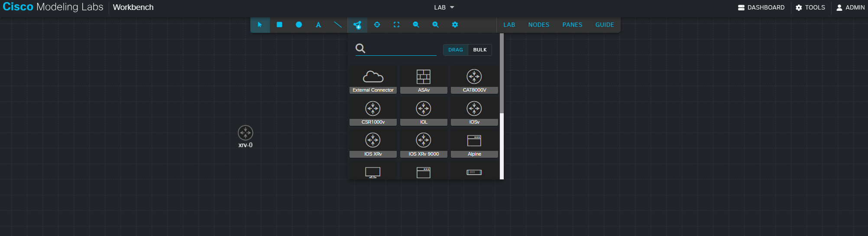The image size is (868, 236).
Task: Pick the IOS XRv router node
Action: click(373, 144)
